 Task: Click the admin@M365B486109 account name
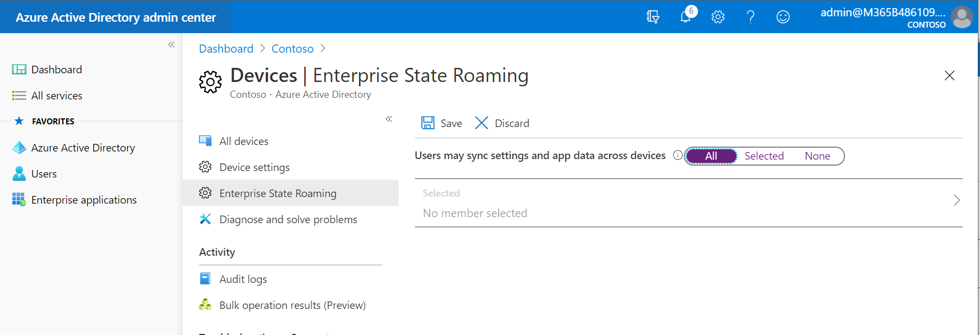pyautogui.click(x=883, y=12)
